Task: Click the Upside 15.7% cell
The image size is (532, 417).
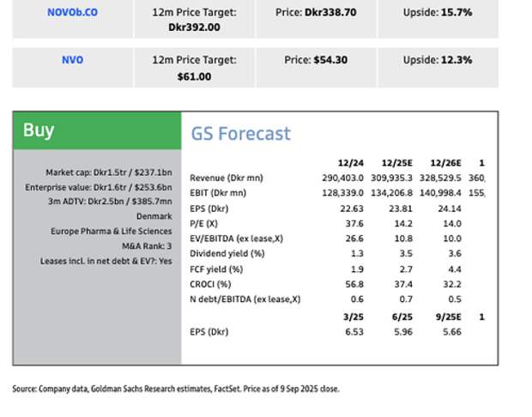Action: click(x=438, y=13)
